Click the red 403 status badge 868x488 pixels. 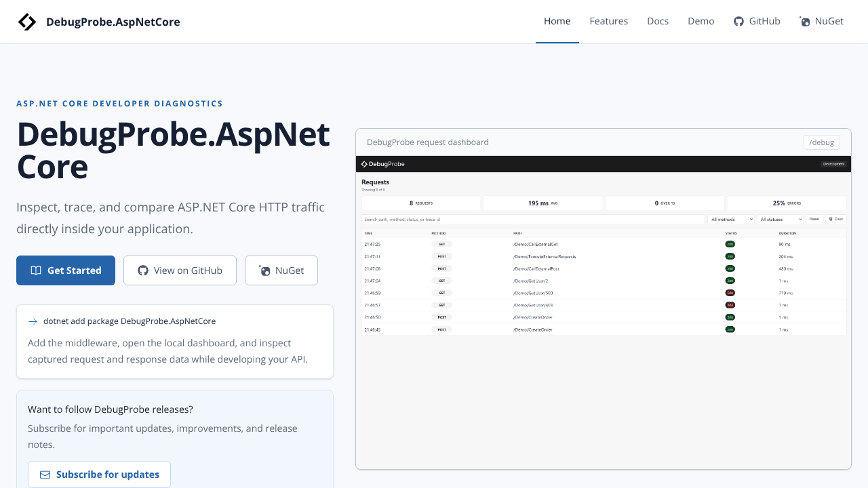tap(730, 305)
